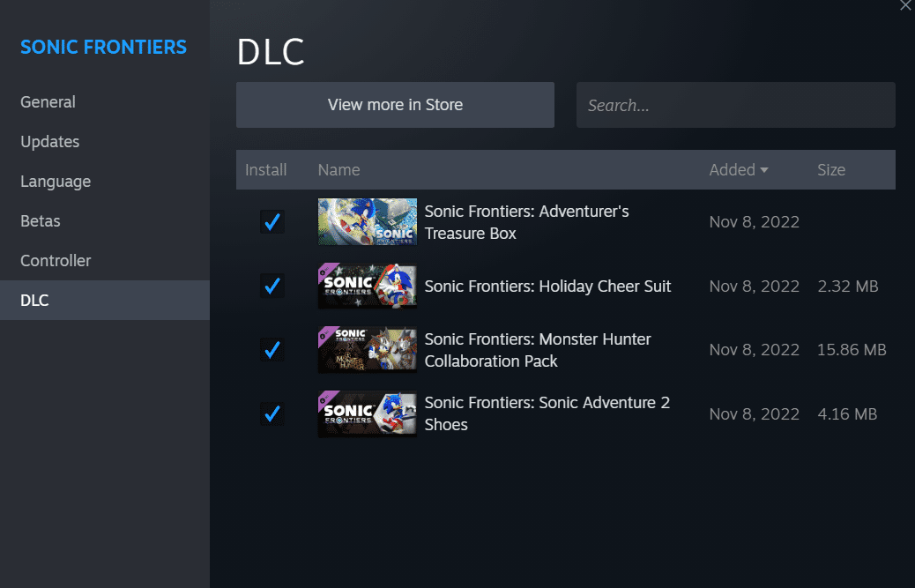Screen dimensions: 915x588
Task: Open the Added sort dropdown
Action: (739, 169)
